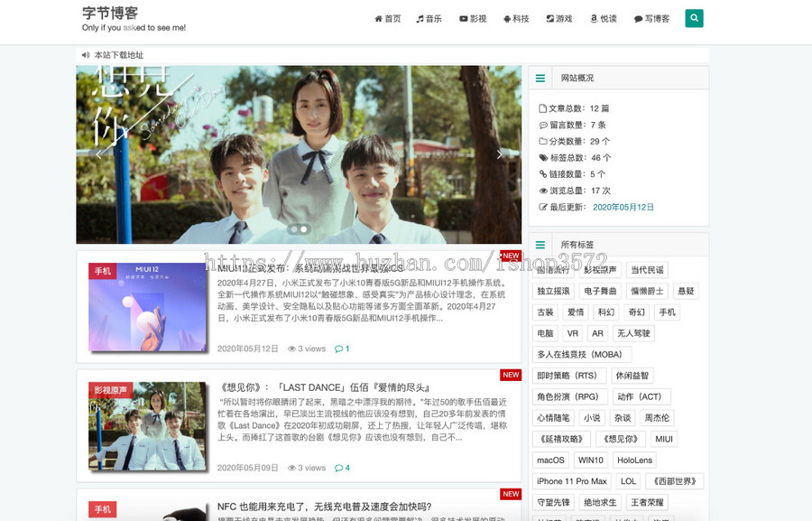The width and height of the screenshot is (812, 521).
Task: Click the teal search button
Action: coord(694,18)
